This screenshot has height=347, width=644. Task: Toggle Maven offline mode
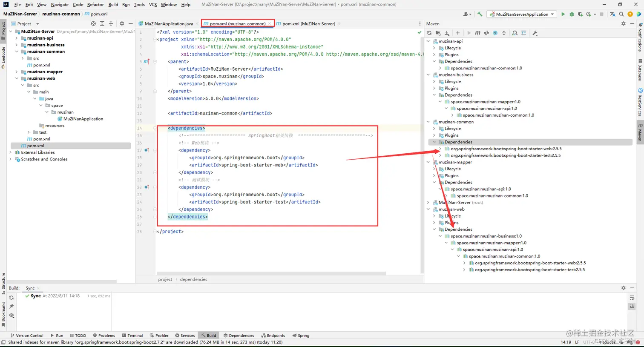click(x=486, y=33)
